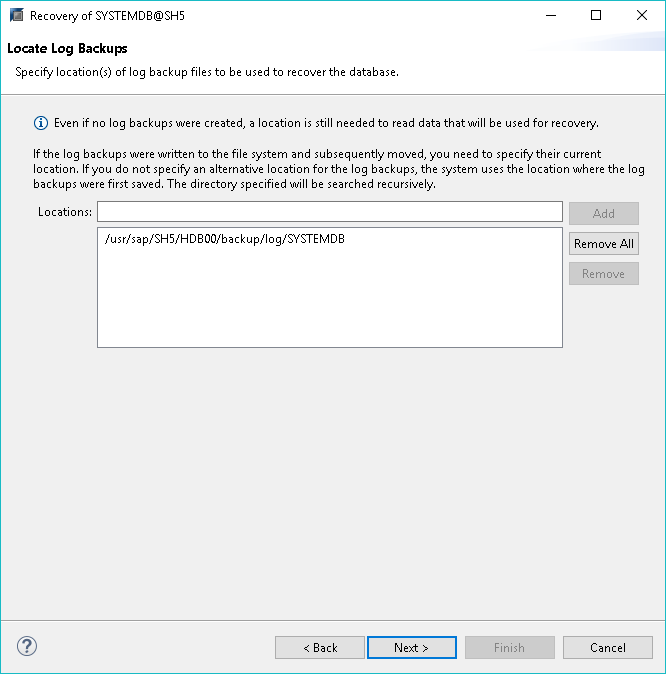Image resolution: width=666 pixels, height=674 pixels.
Task: Proceed with the Next button
Action: point(411,648)
